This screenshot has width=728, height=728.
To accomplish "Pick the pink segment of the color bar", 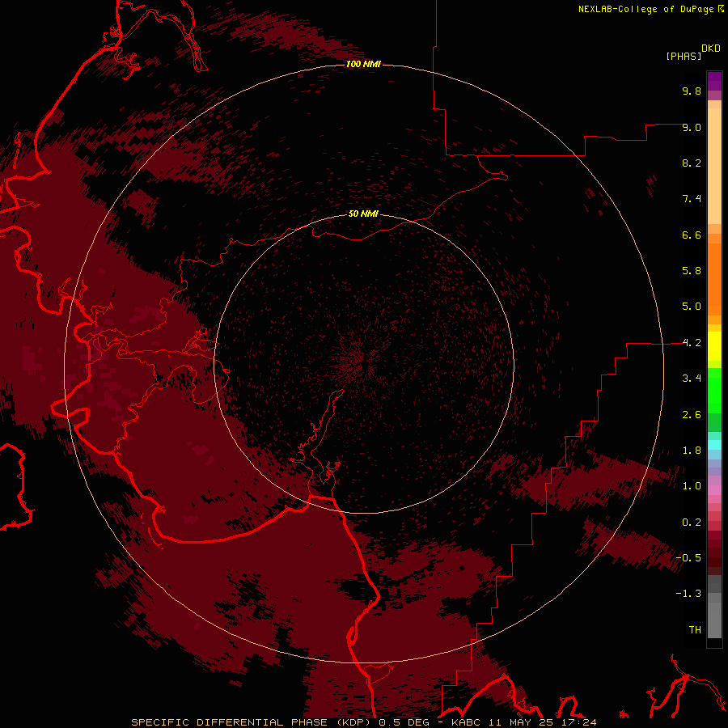I will [714, 490].
